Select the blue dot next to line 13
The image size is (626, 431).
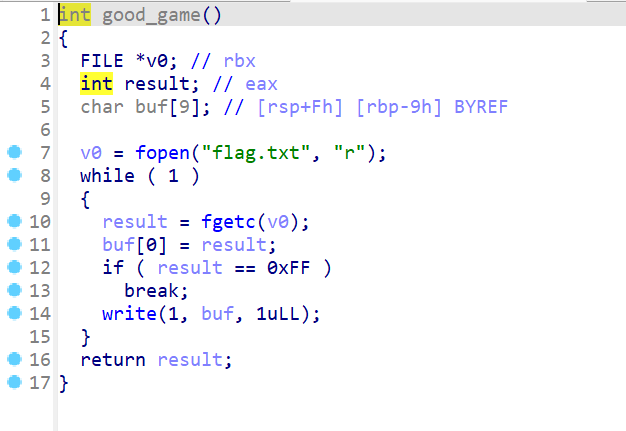13,290
